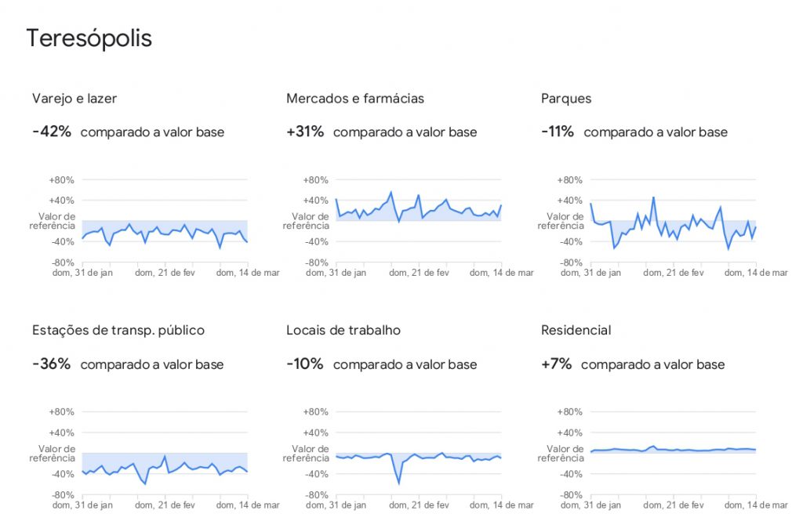Viewport: 803px width, 532px height.
Task: Click the -11% Parques percentage
Action: click(x=558, y=132)
